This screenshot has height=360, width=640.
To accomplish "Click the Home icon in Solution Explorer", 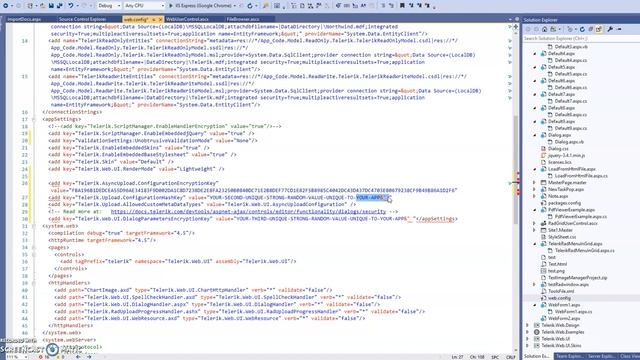I will 544,29.
